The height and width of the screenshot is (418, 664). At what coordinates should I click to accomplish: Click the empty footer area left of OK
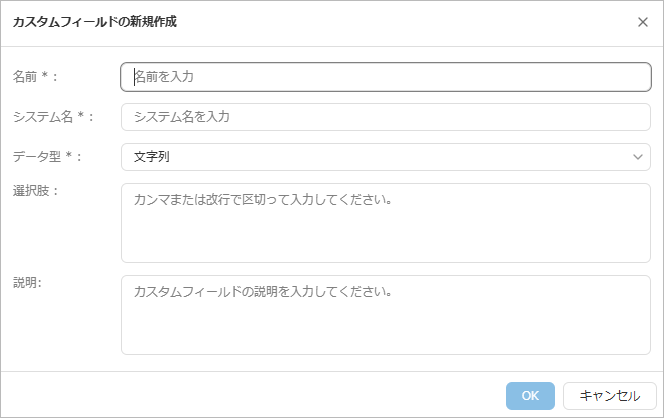tap(250, 396)
